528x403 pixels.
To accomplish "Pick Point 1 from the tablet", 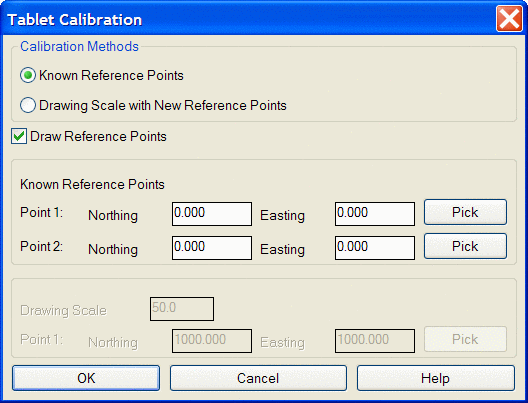I will (465, 212).
